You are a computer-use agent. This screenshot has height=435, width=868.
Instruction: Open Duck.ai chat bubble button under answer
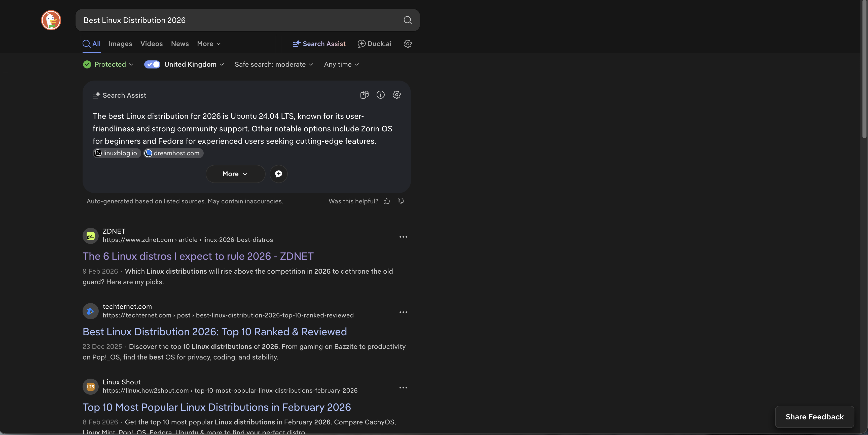278,174
